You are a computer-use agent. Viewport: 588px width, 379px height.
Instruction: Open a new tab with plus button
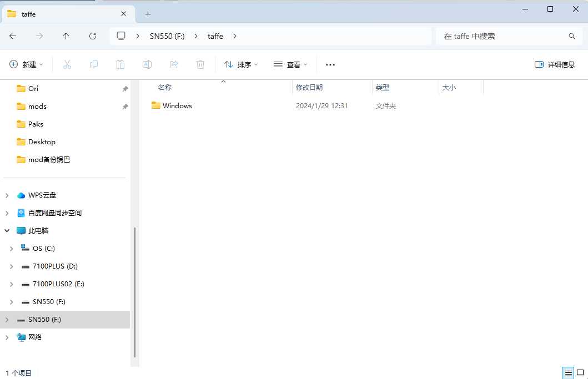click(x=148, y=14)
